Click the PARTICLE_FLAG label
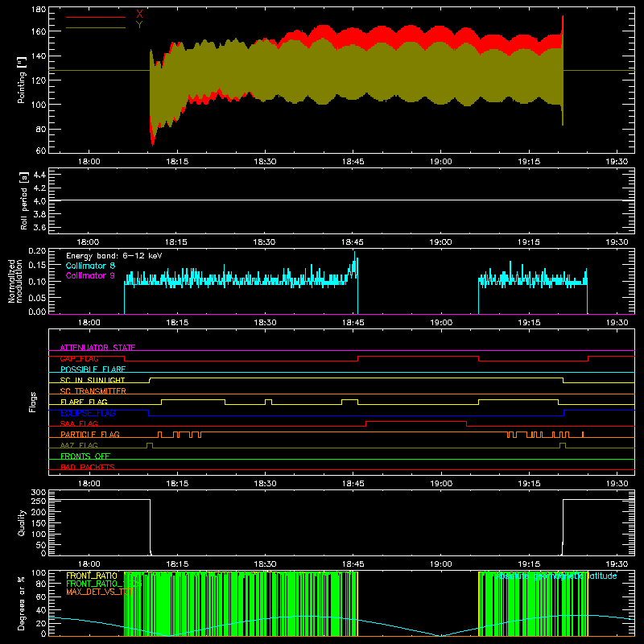The width and height of the screenshot is (644, 644). tap(90, 435)
